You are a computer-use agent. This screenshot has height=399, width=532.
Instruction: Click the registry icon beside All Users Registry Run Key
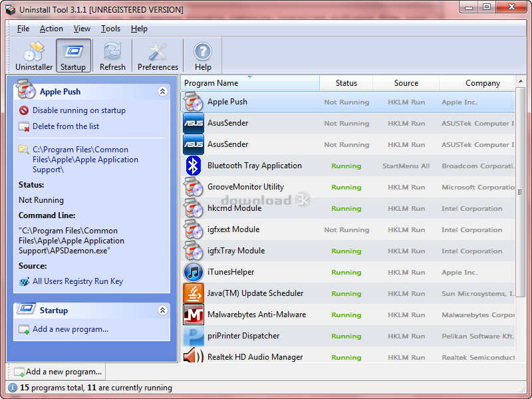(x=24, y=281)
